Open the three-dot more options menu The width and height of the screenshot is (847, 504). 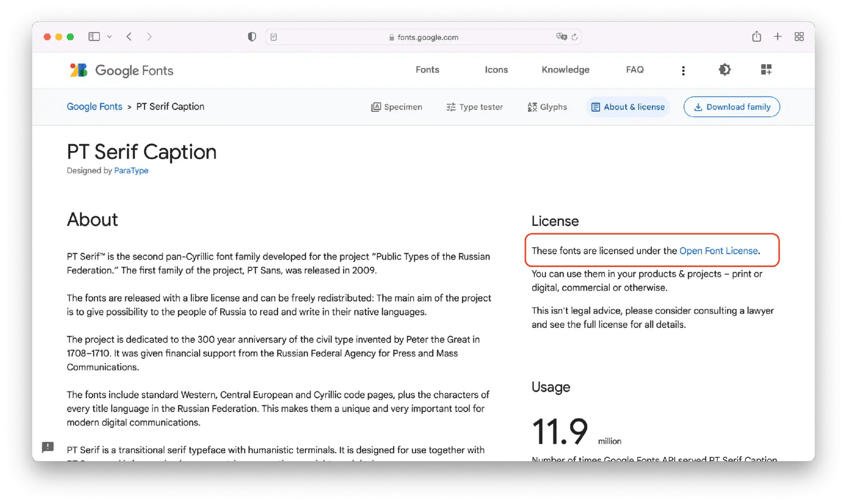coord(683,71)
